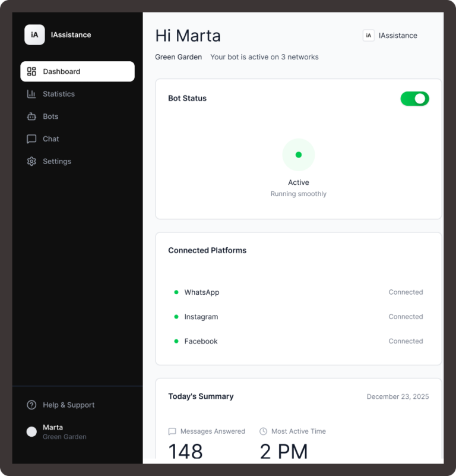Click the Facebook Connected status
This screenshot has width=456, height=476.
(x=406, y=341)
